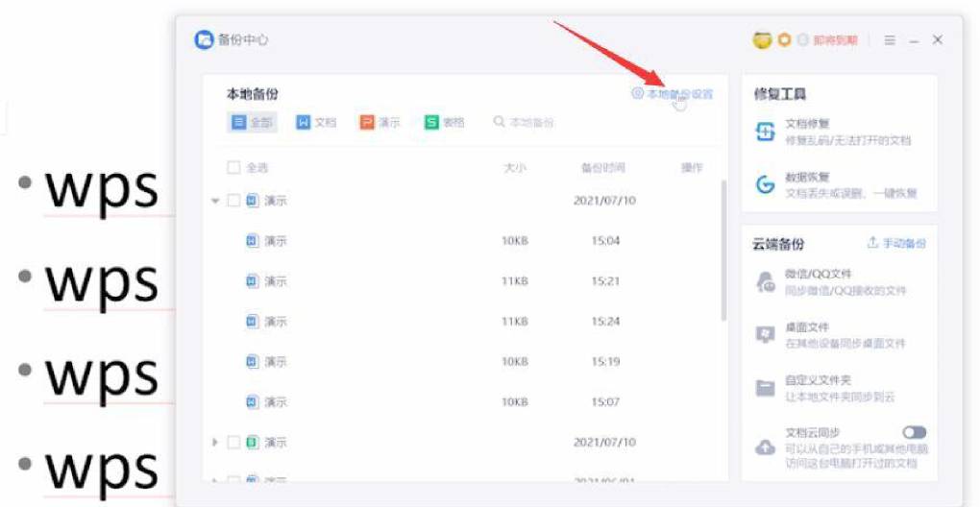Click the 微信/QQ文件 icon
The width and height of the screenshot is (980, 507).
pos(765,282)
